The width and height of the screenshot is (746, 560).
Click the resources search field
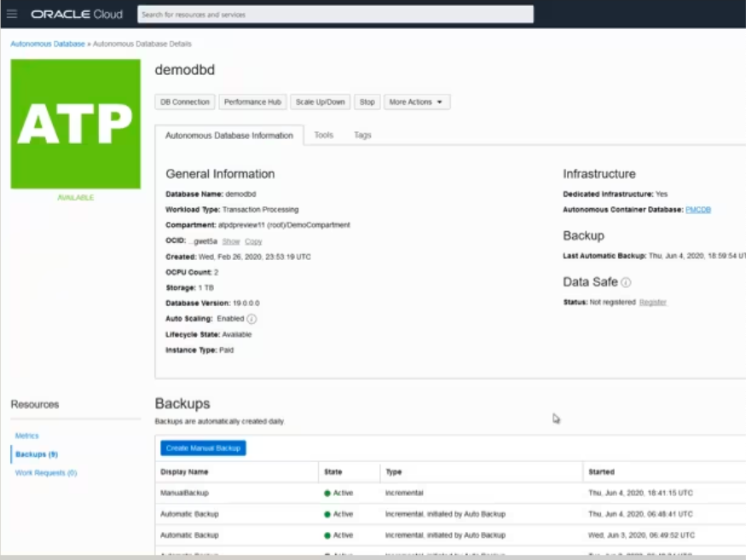(x=333, y=14)
